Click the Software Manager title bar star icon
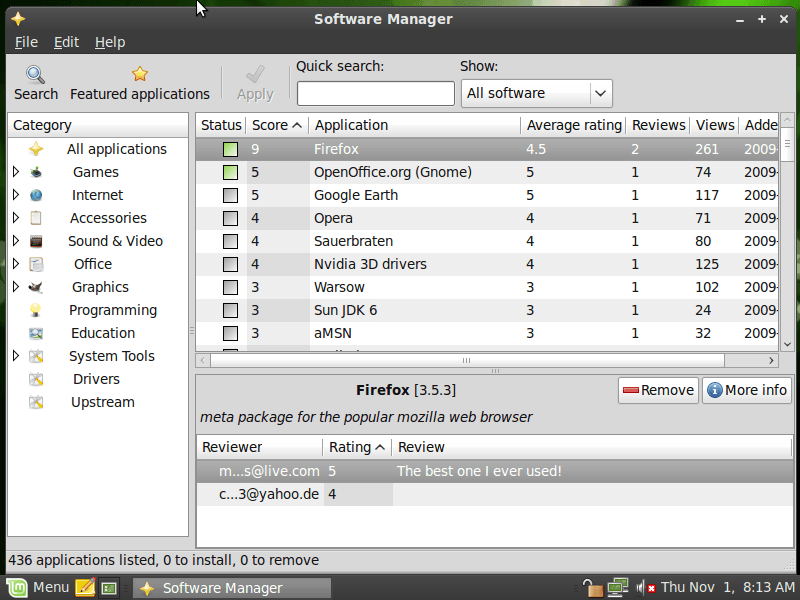 pos(18,19)
